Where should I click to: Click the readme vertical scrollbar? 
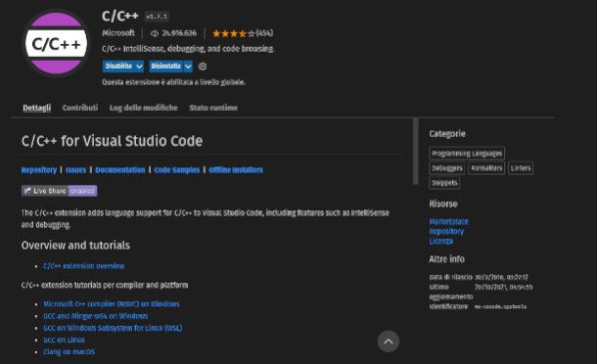point(415,152)
